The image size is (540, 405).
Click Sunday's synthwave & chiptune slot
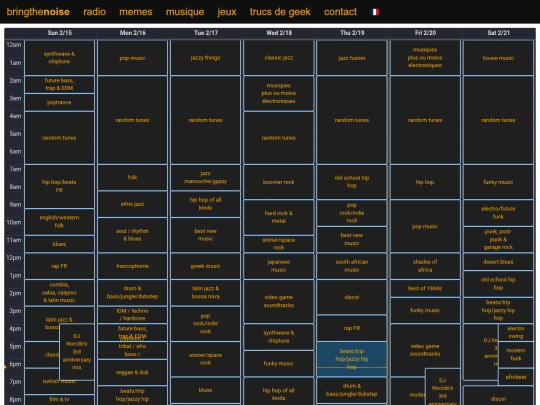click(59, 58)
